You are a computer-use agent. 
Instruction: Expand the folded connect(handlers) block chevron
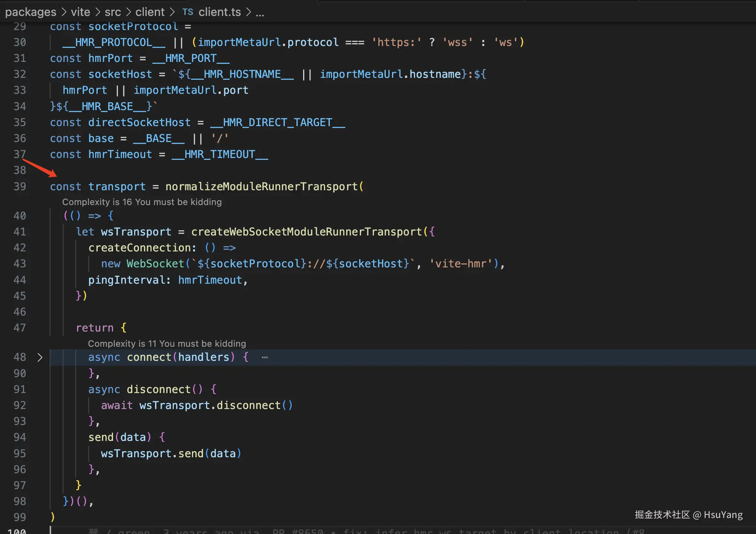coord(40,357)
